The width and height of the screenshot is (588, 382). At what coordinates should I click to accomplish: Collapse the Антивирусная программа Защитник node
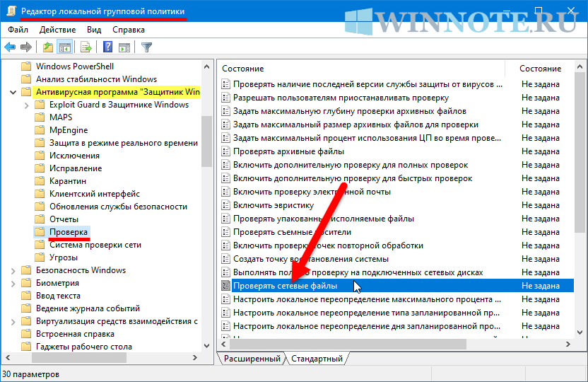click(x=13, y=92)
